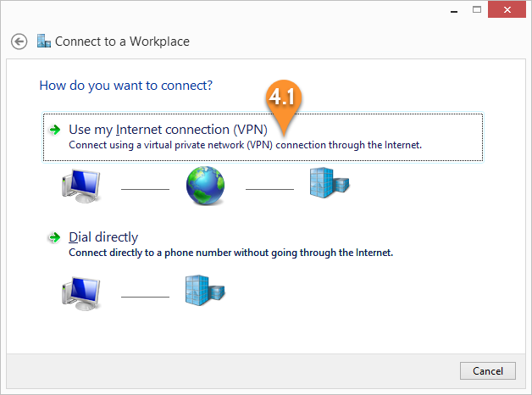Click the green arrow beside Use my Internet connection
Image resolution: width=532 pixels, height=395 pixels.
(x=54, y=130)
